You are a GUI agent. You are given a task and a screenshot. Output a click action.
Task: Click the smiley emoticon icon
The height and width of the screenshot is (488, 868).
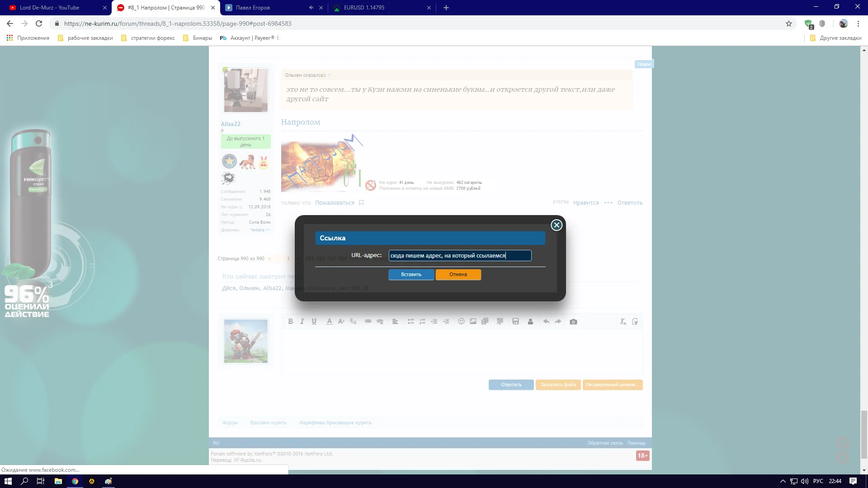(461, 321)
